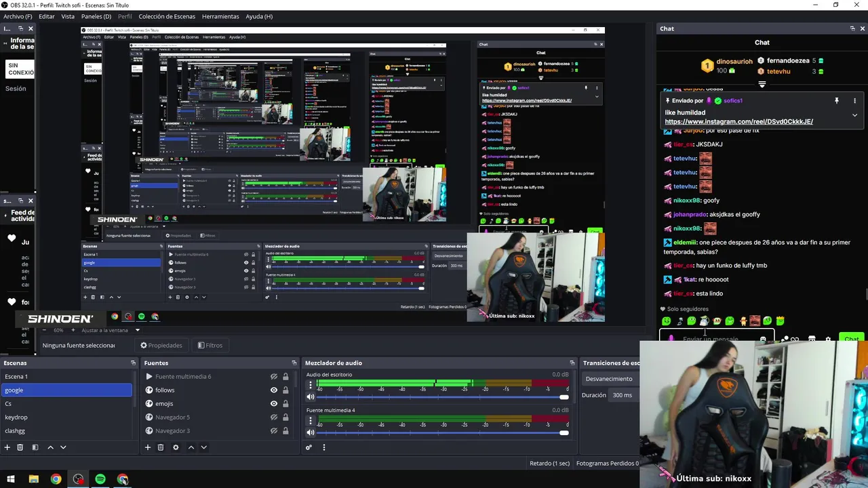Screen dimensions: 868x488
Task: Open the Instagram reel link in chat
Action: click(738, 122)
